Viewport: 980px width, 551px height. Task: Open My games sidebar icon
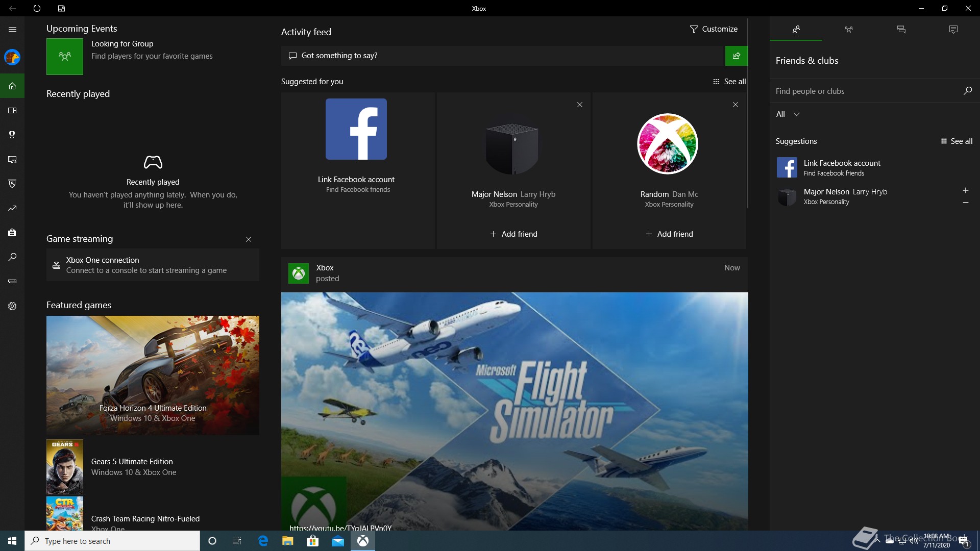12,110
